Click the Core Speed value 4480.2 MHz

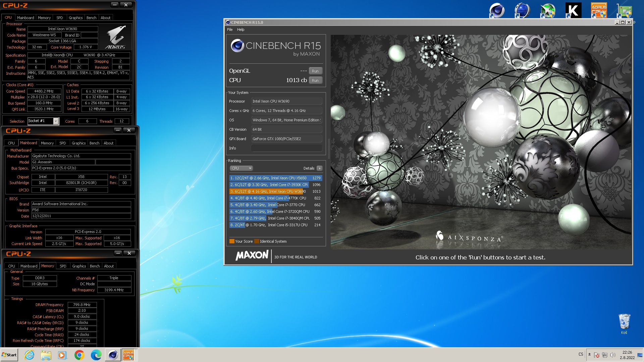click(x=44, y=91)
